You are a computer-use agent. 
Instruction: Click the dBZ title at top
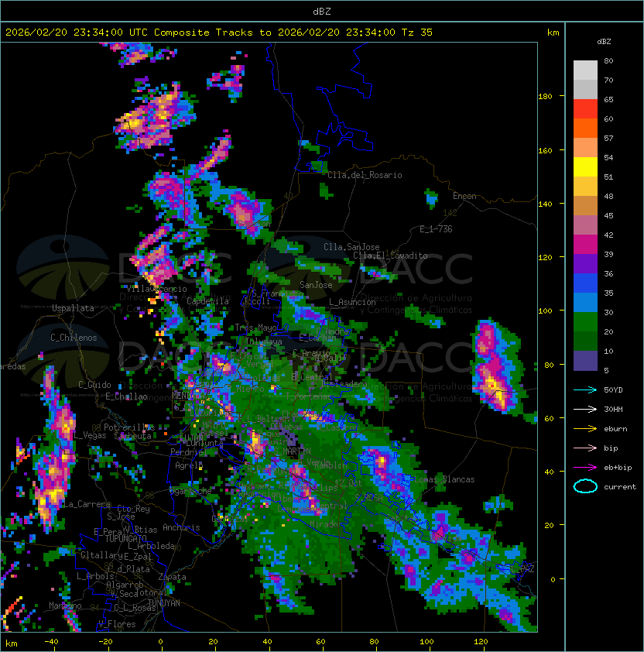[x=322, y=11]
